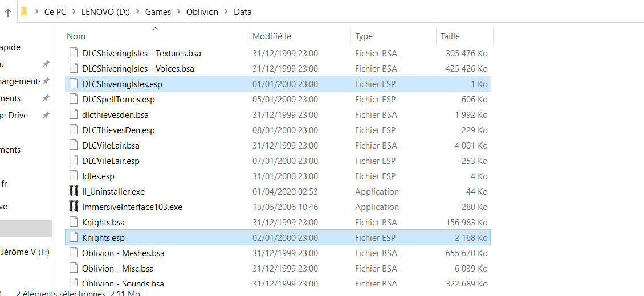Expand the chevron after LENOVO (D:)
This screenshot has height=296, width=644.
coord(137,12)
